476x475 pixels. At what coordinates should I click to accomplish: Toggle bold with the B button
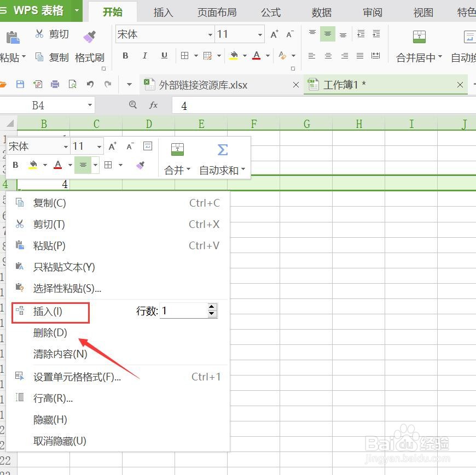point(125,55)
